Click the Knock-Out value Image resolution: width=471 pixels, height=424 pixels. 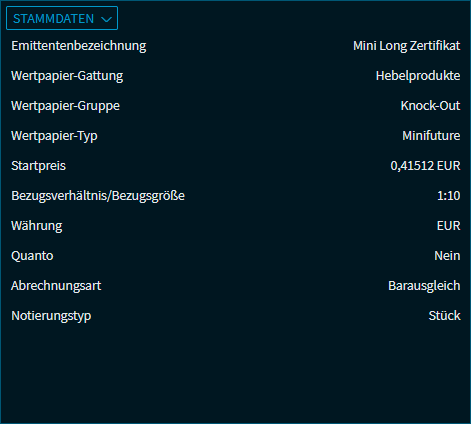tap(430, 106)
